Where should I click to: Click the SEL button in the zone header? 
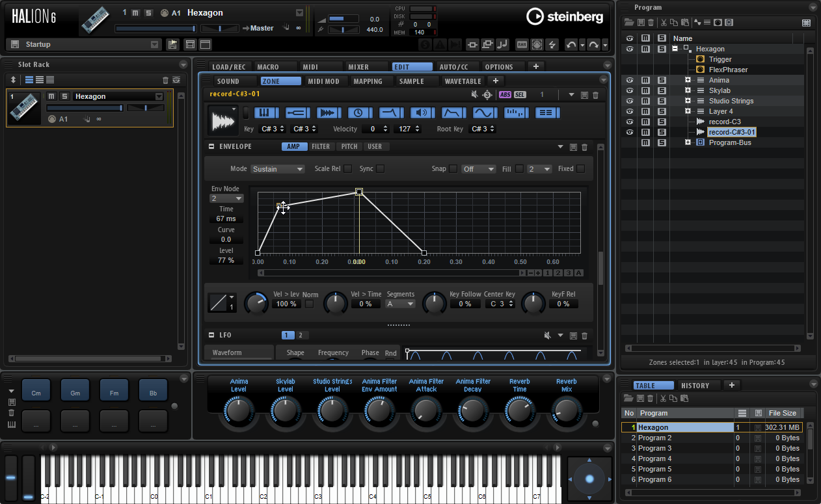click(x=520, y=95)
